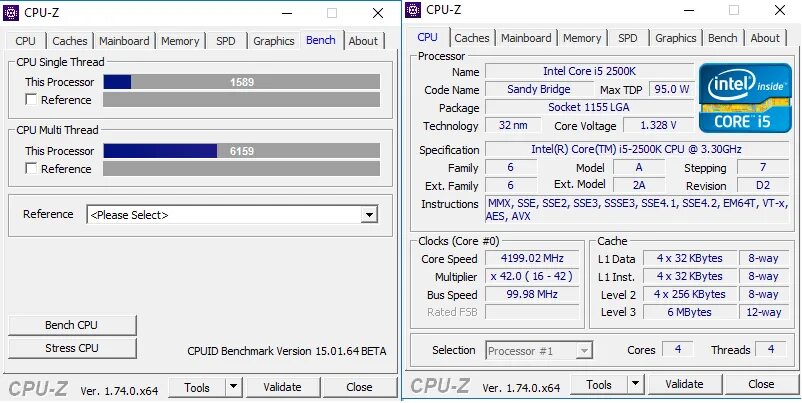This screenshot has height=403, width=802.
Task: Click the Revision value D2
Action: click(763, 185)
